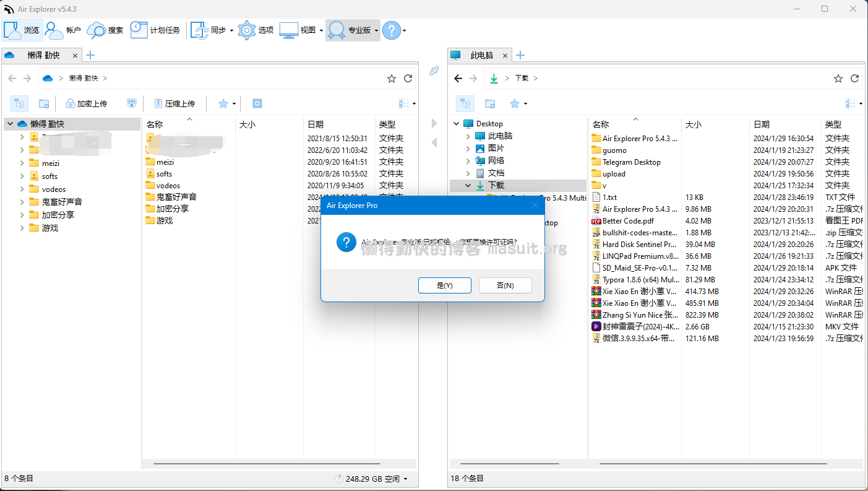Collapse the 下载 tree node
This screenshot has width=868, height=491.
[x=468, y=185]
